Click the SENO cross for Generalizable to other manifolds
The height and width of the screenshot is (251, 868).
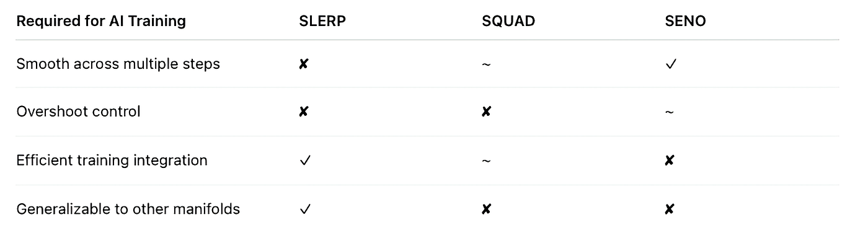670,209
